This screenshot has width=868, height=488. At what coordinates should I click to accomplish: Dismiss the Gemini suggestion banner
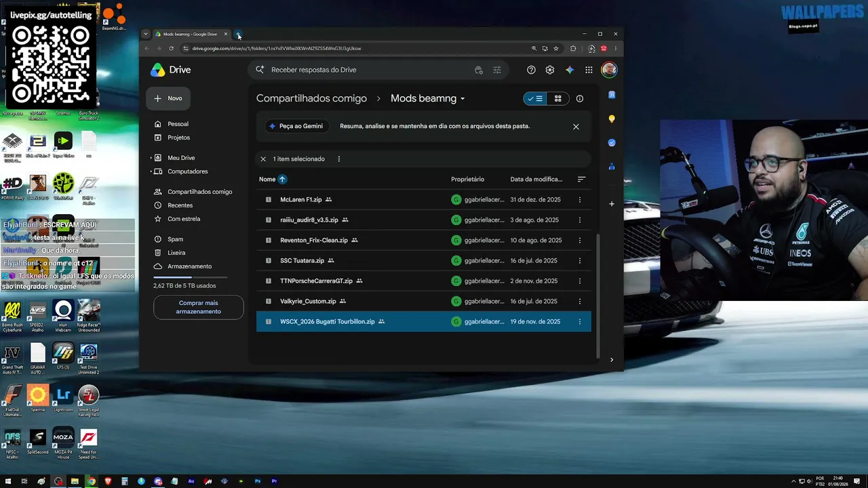576,126
